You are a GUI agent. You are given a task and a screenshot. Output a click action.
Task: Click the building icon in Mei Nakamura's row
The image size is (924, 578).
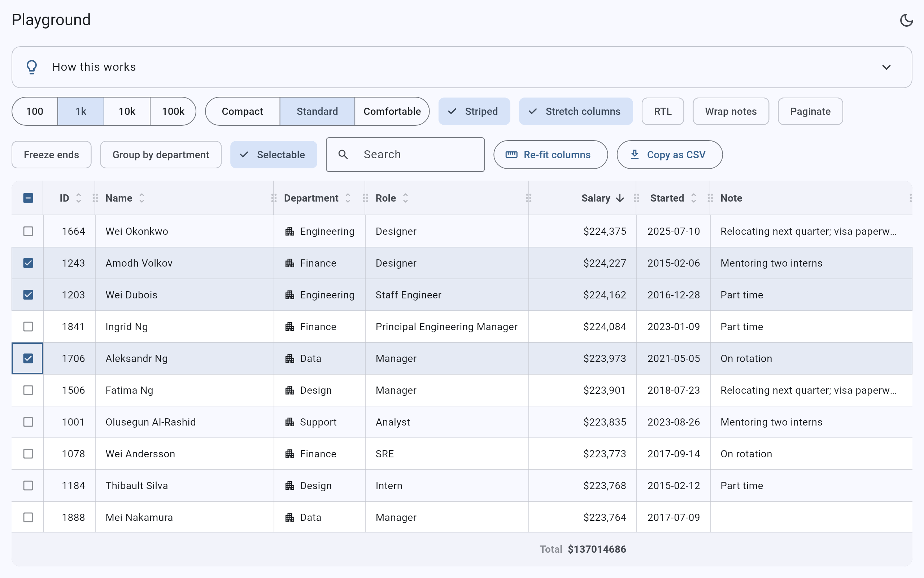point(290,517)
